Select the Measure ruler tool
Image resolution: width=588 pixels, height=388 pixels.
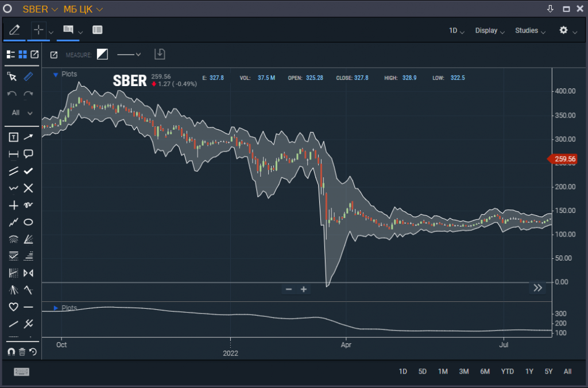tap(28, 76)
